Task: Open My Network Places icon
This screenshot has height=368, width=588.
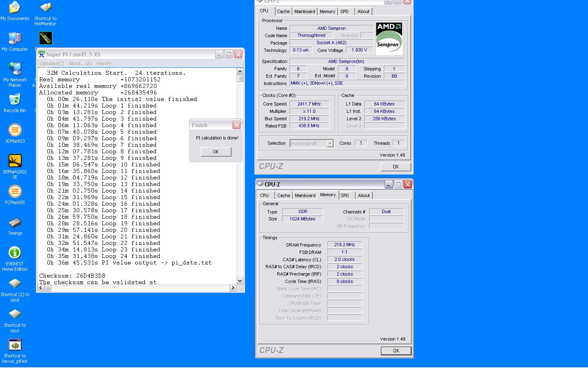Action: [x=15, y=75]
